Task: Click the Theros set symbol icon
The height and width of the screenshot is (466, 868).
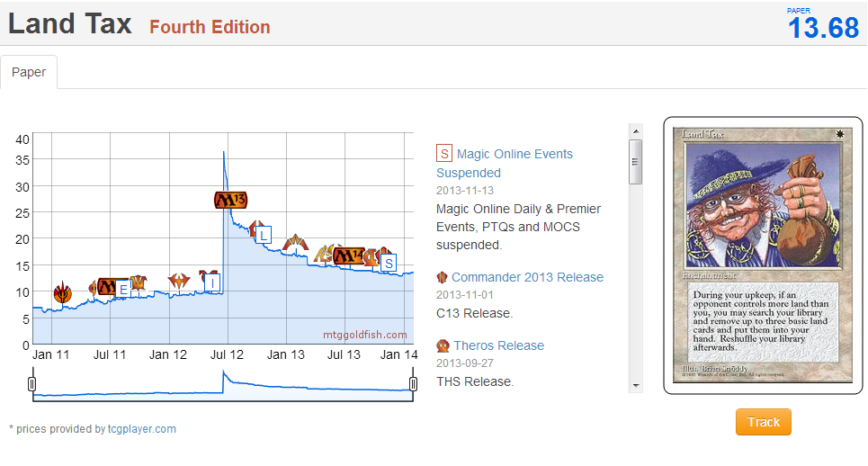Action: tap(442, 345)
